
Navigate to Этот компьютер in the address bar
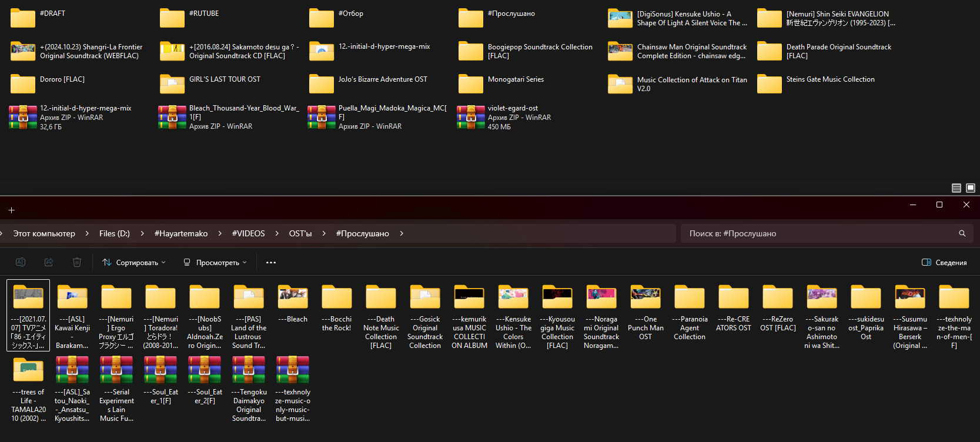pos(44,233)
